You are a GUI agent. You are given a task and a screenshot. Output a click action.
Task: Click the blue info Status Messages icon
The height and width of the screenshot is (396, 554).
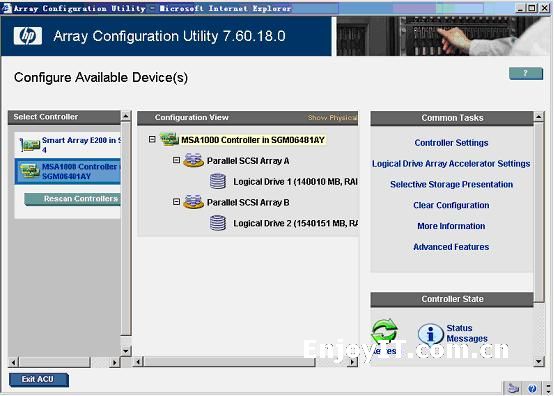tap(430, 334)
